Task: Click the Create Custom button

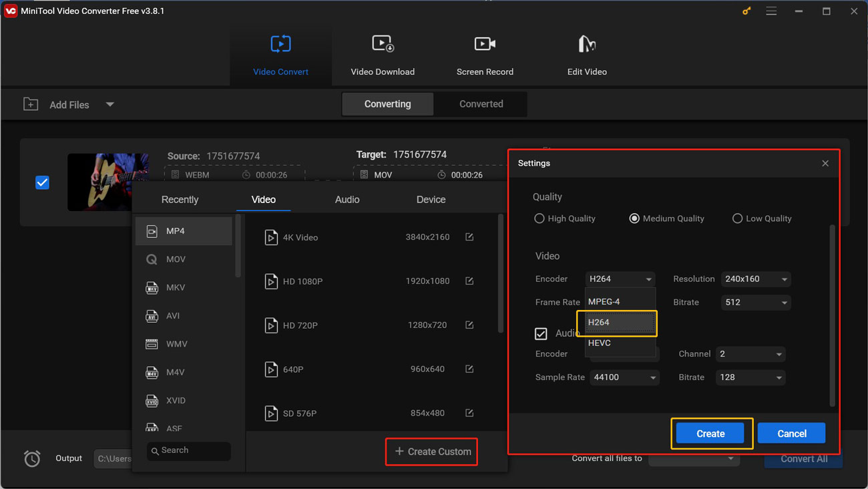Action: (x=432, y=452)
